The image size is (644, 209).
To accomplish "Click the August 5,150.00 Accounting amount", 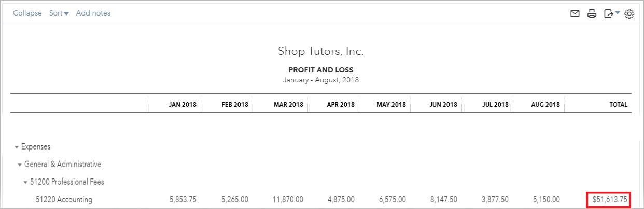I will tap(546, 199).
